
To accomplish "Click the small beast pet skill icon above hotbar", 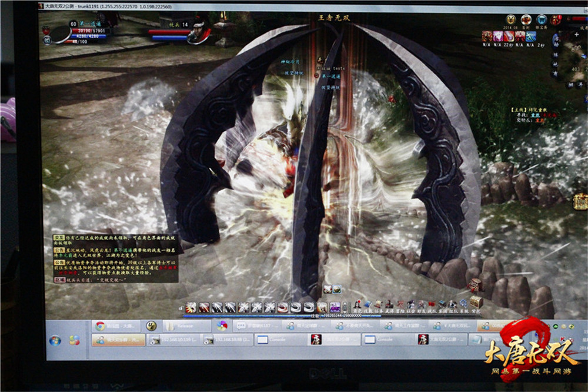I will (328, 289).
